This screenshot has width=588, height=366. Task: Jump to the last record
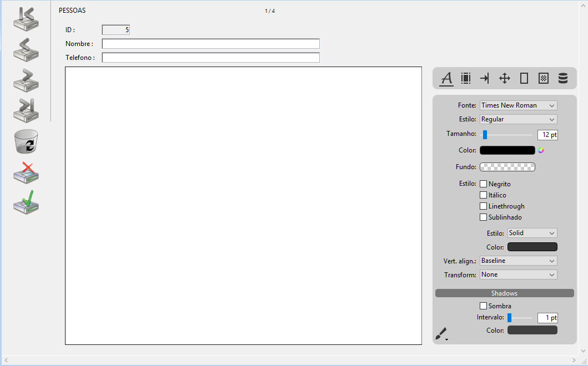[x=26, y=110]
